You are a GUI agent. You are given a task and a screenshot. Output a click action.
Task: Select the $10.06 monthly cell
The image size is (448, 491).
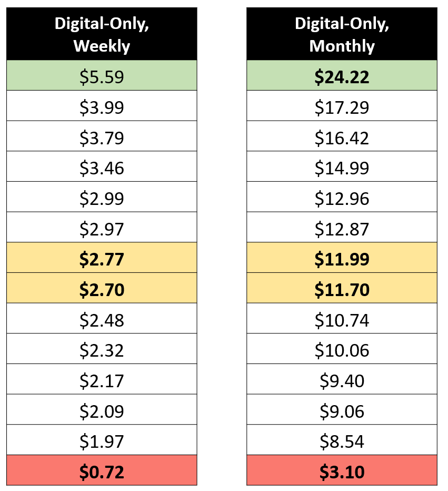pyautogui.click(x=342, y=350)
